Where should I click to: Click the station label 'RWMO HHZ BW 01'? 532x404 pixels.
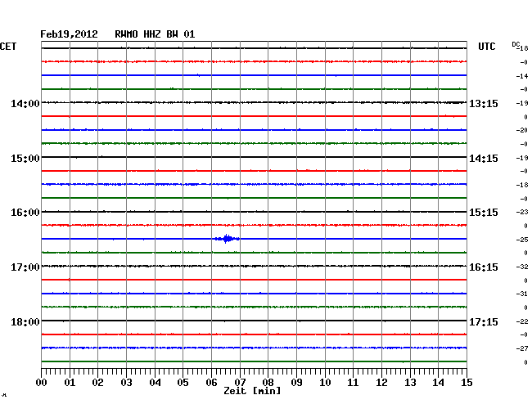coord(155,34)
